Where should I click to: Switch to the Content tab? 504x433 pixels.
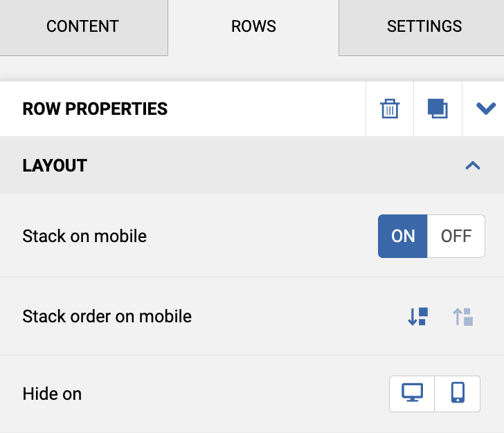[x=82, y=27]
